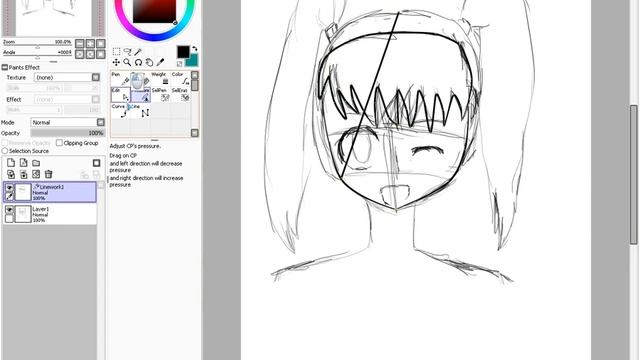Click the navigator preview thumbnail

53,17
